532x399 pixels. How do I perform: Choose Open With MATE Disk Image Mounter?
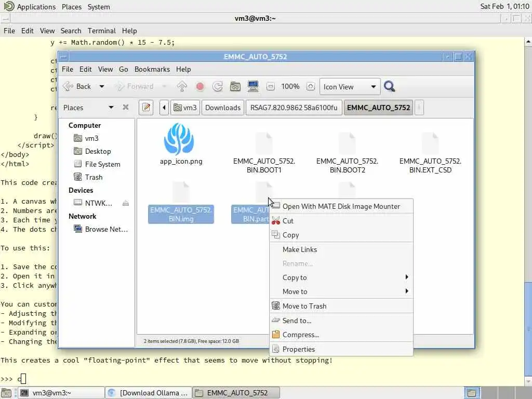coord(341,206)
